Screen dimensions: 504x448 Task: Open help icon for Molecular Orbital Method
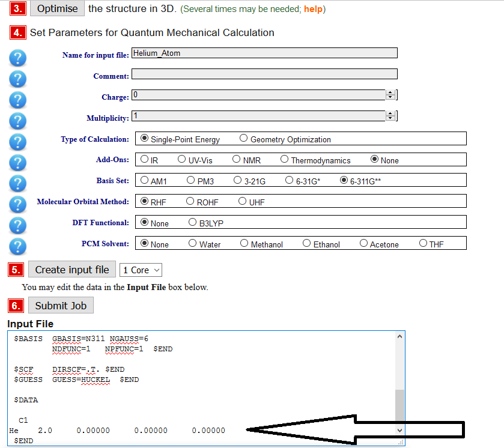pyautogui.click(x=19, y=205)
